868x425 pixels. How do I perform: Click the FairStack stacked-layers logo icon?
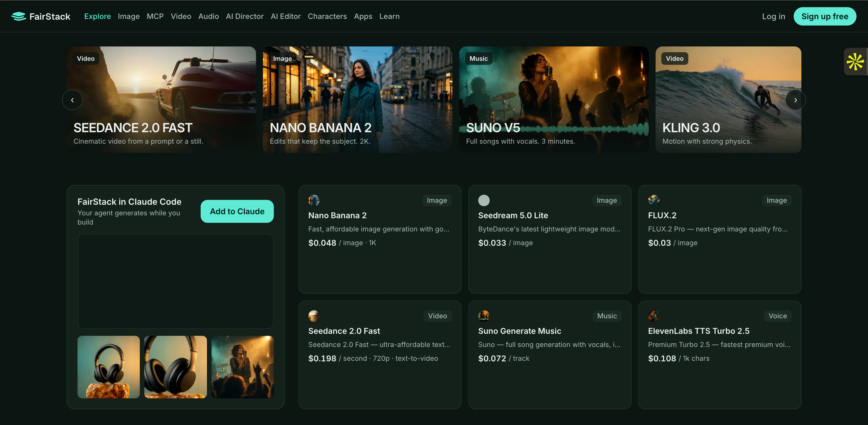point(19,16)
